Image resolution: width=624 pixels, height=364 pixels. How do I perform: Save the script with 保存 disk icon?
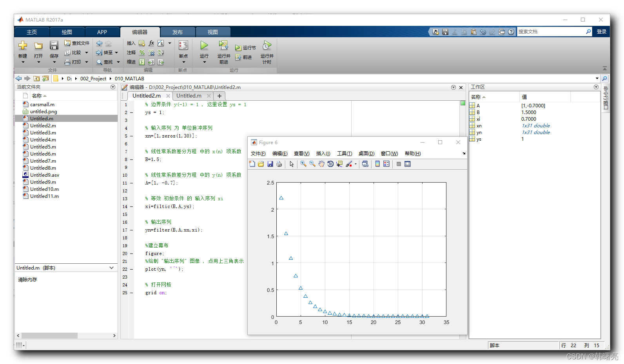pos(54,45)
